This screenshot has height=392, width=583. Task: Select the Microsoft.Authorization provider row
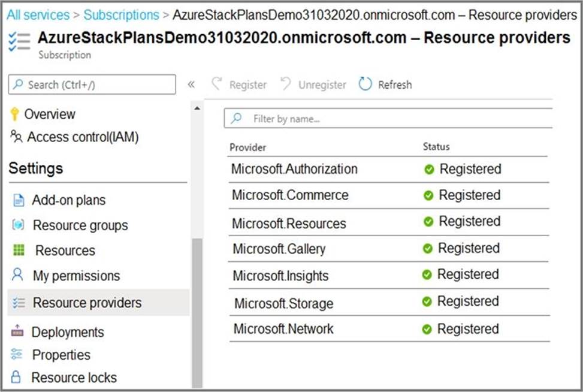tap(388, 169)
